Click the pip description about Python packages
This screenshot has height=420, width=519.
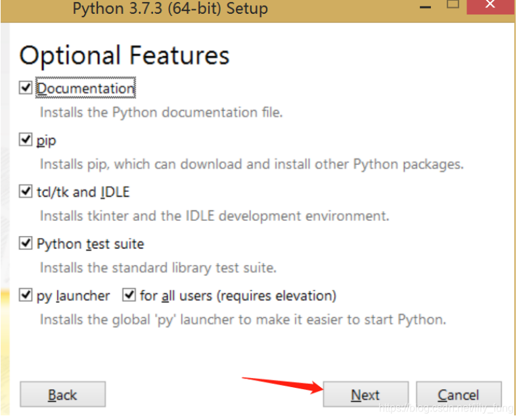coord(252,164)
